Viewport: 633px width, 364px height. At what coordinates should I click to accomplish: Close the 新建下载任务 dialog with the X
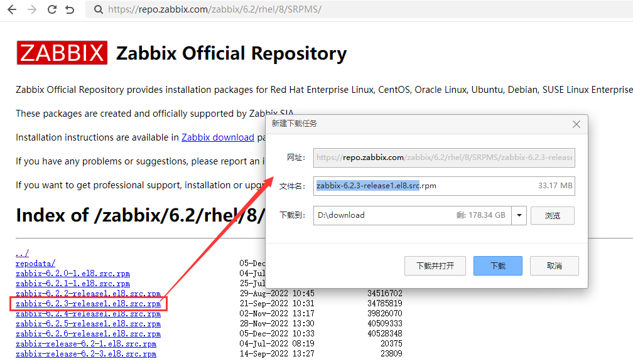click(576, 124)
